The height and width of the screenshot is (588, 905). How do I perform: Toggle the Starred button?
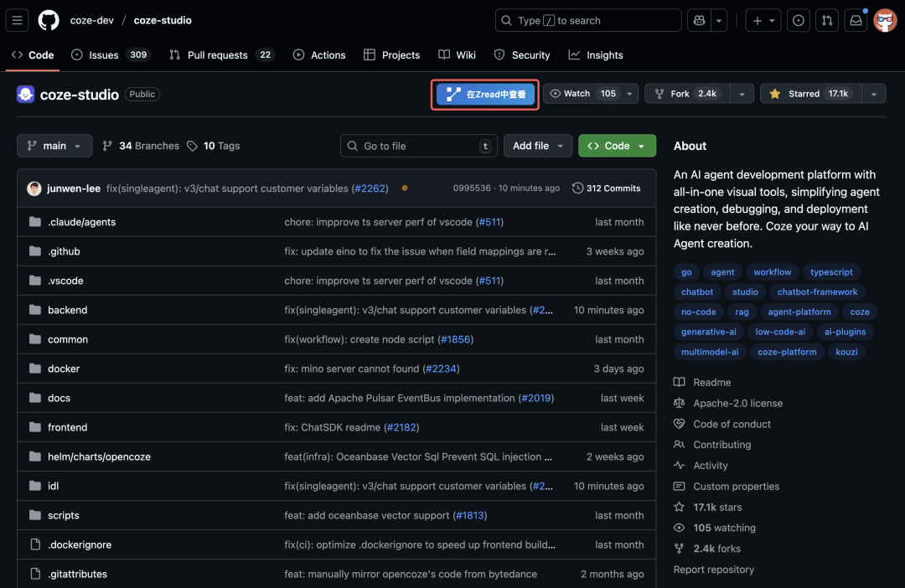click(811, 94)
